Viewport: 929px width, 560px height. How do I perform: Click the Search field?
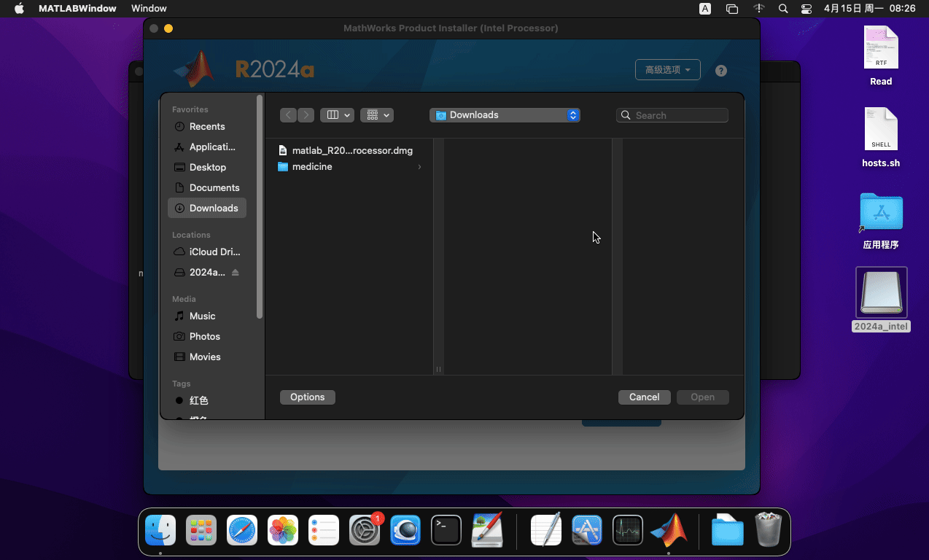(672, 115)
